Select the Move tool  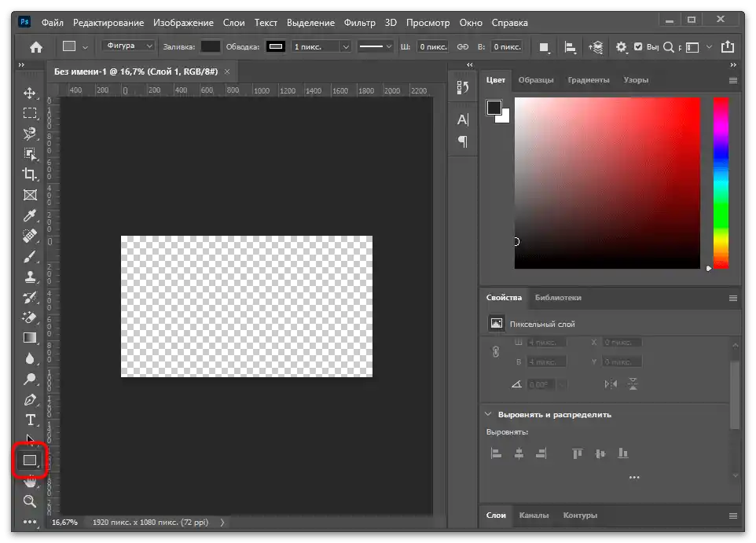pyautogui.click(x=30, y=93)
